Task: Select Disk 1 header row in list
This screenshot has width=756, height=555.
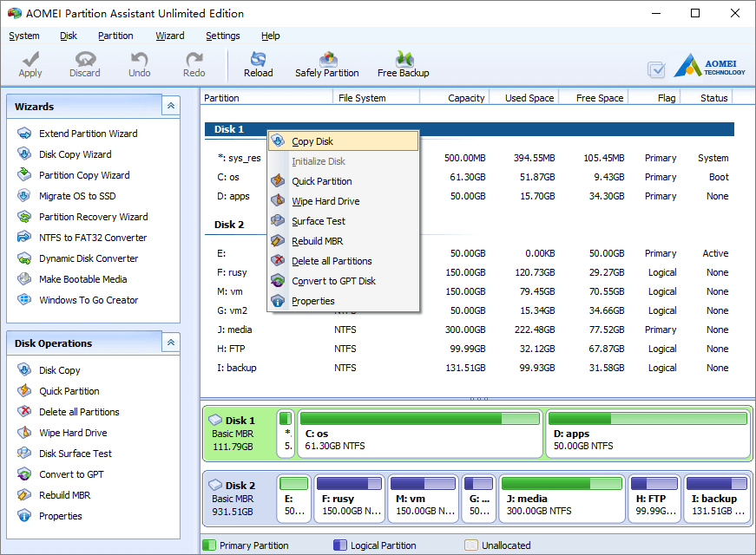Action: click(x=469, y=129)
